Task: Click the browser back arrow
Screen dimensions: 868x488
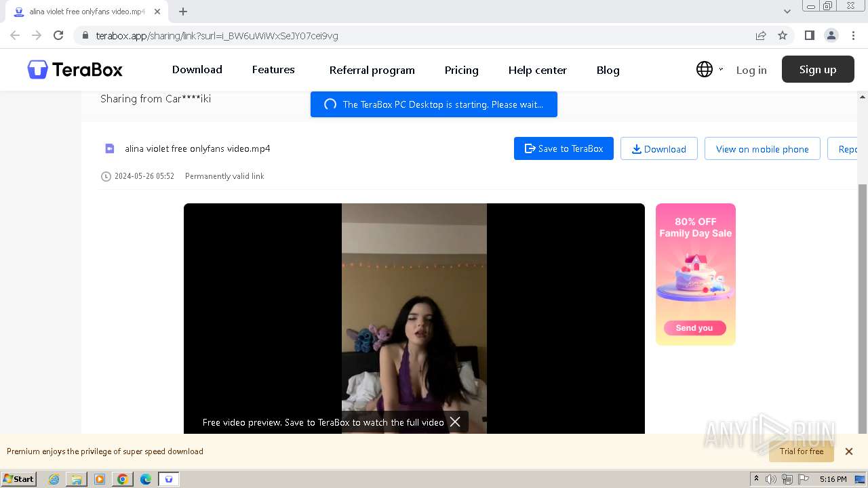Action: 15,35
